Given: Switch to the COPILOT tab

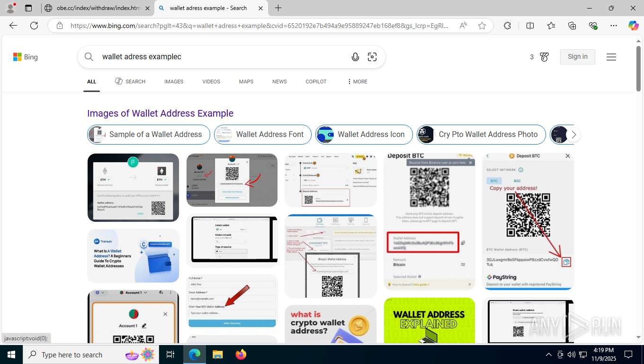Looking at the screenshot, I should point(316,82).
